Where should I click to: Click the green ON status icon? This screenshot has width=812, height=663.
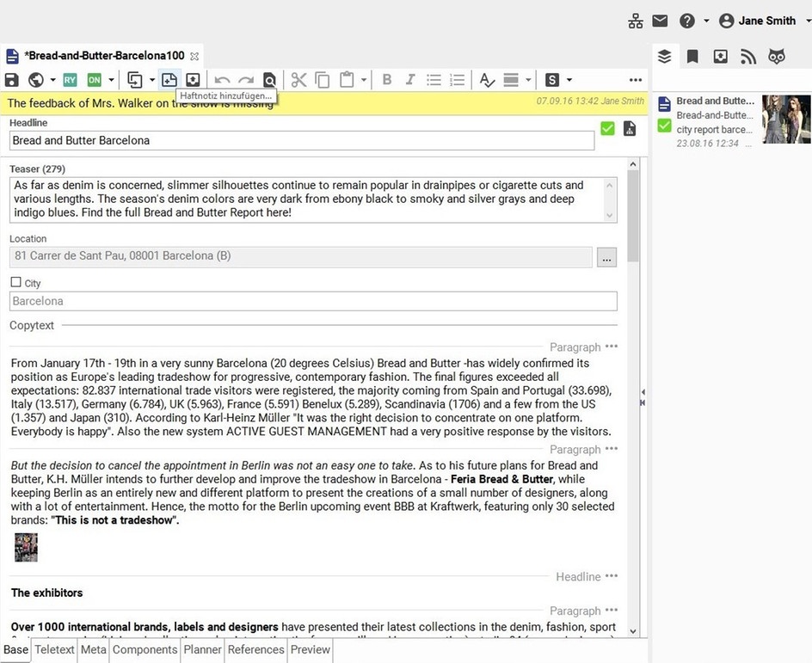[x=95, y=80]
